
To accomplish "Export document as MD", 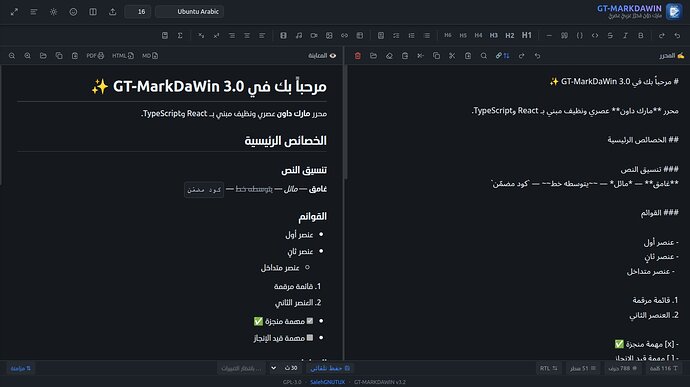I will pyautogui.click(x=150, y=56).
